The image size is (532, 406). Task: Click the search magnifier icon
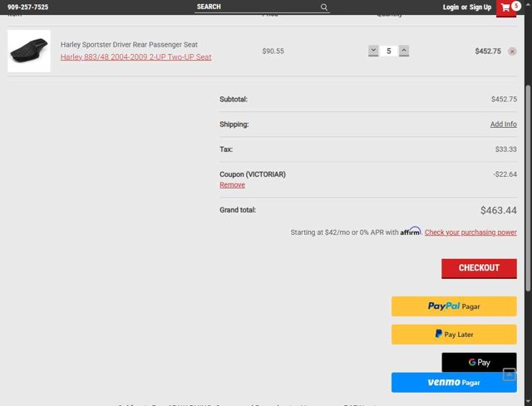coord(324,7)
